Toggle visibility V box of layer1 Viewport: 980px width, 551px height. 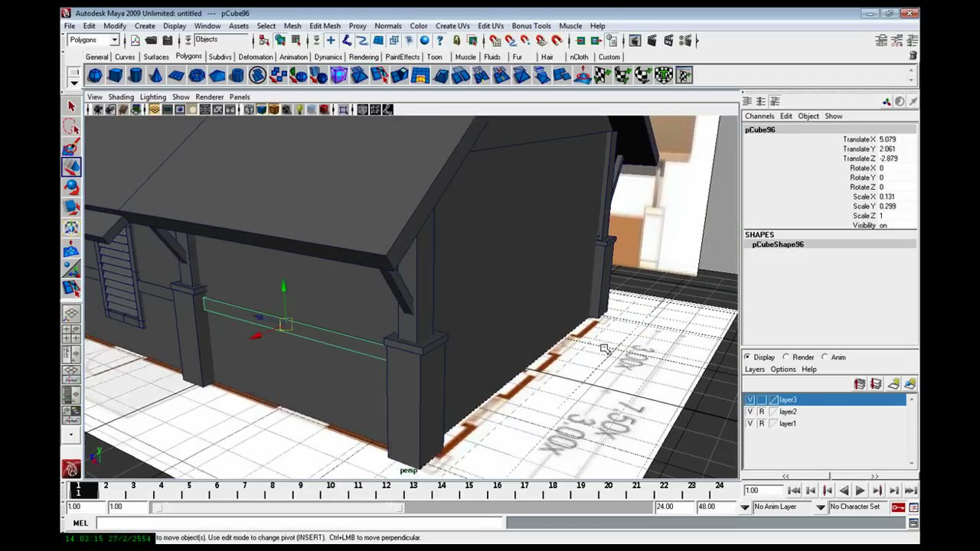pos(750,423)
